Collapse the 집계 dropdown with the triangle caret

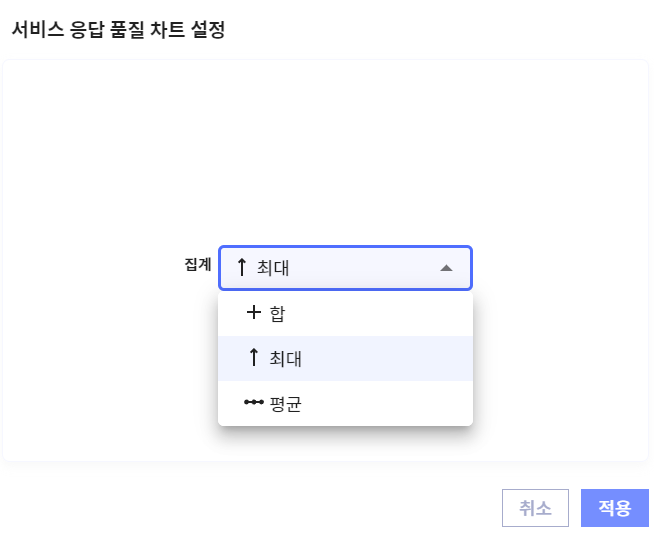coord(446,268)
